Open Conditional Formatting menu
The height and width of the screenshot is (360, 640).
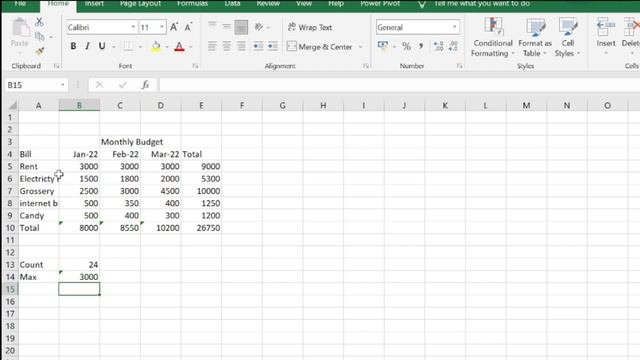pyautogui.click(x=493, y=37)
